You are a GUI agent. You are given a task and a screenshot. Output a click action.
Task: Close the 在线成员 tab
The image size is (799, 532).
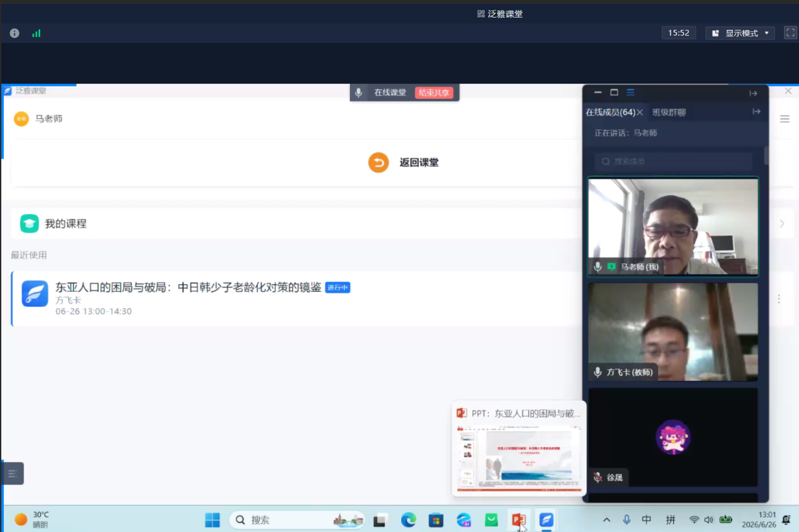click(640, 112)
